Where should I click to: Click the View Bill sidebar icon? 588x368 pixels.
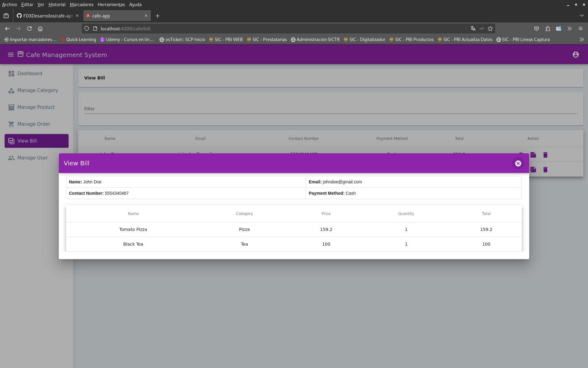(11, 141)
